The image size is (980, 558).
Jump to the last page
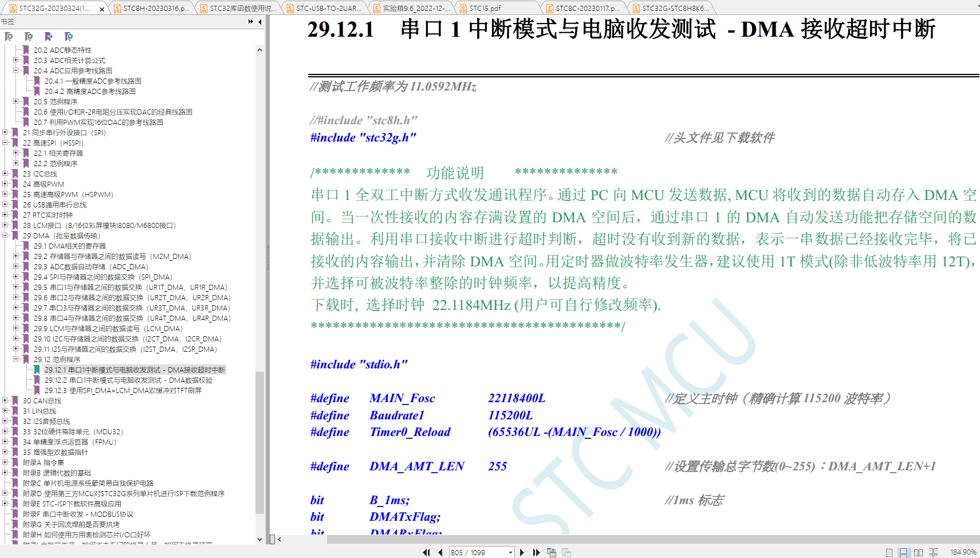tap(536, 552)
